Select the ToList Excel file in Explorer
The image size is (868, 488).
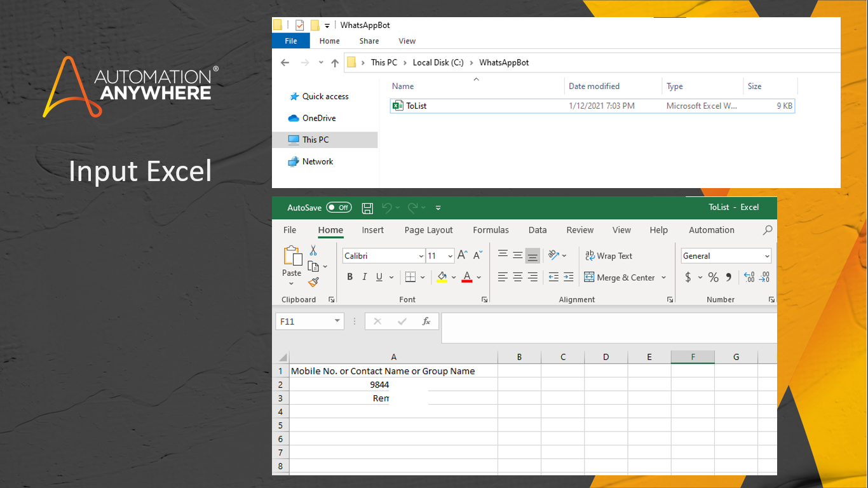coord(416,106)
